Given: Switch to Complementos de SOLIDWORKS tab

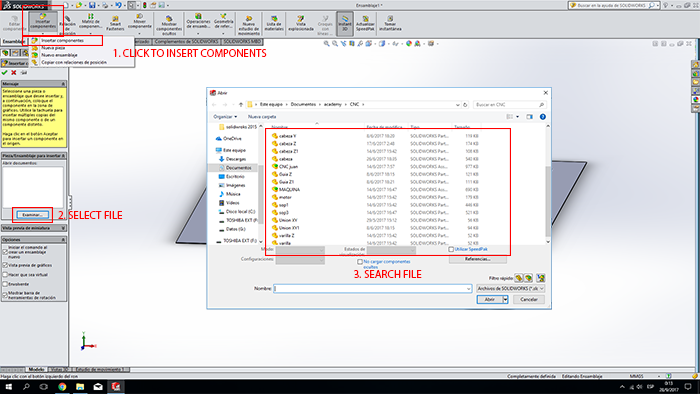Looking at the screenshot, I should pos(187,41).
